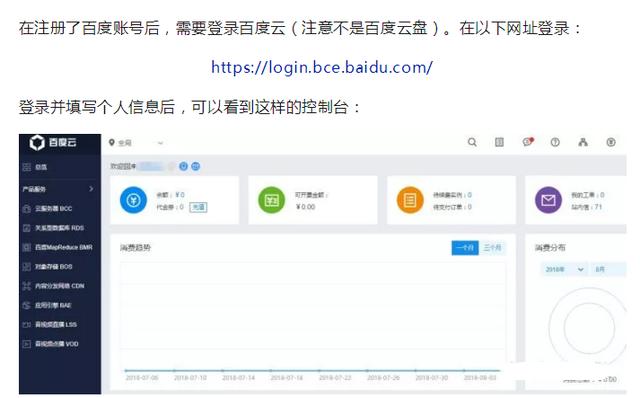The height and width of the screenshot is (398, 640).
Task: Open live streaming LSS item
Action: click(x=56, y=325)
